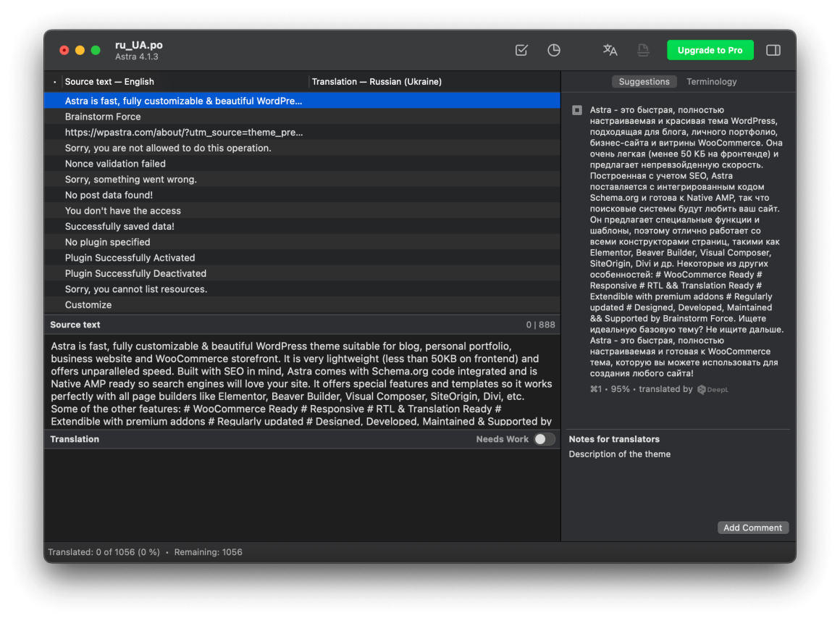Click the Validate translations checkmark icon
The width and height of the screenshot is (840, 621).
click(521, 50)
